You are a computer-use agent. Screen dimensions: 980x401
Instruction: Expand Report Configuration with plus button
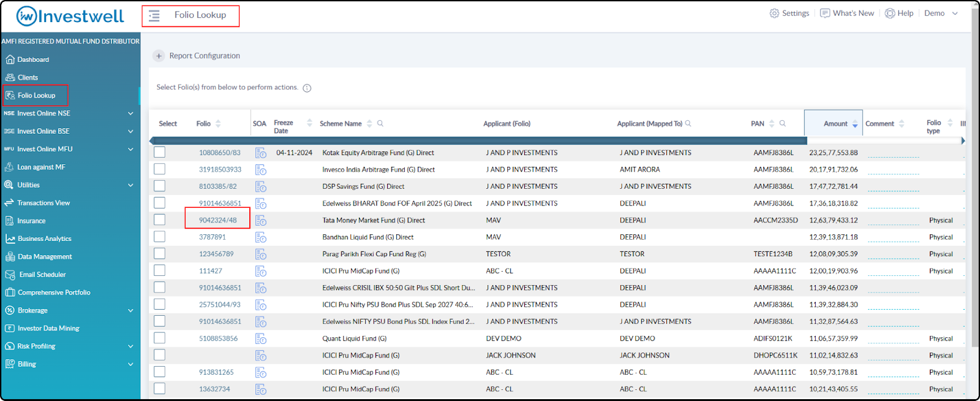(159, 56)
